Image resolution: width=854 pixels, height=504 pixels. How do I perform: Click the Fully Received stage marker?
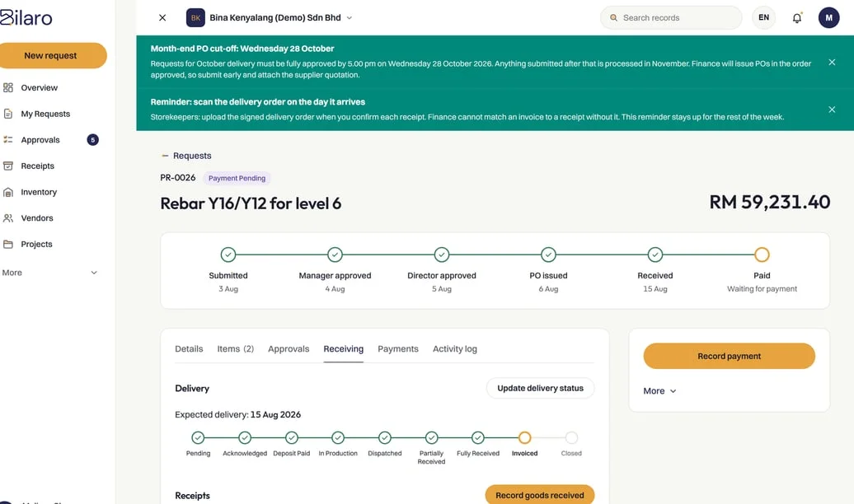[478, 437]
